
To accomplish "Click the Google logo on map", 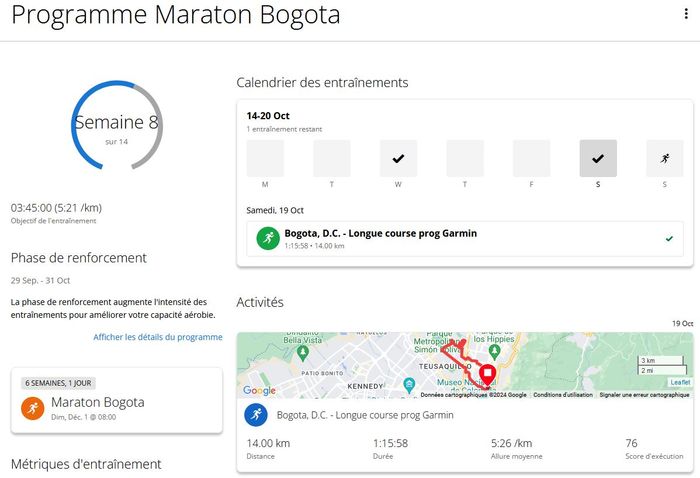I will point(259,390).
